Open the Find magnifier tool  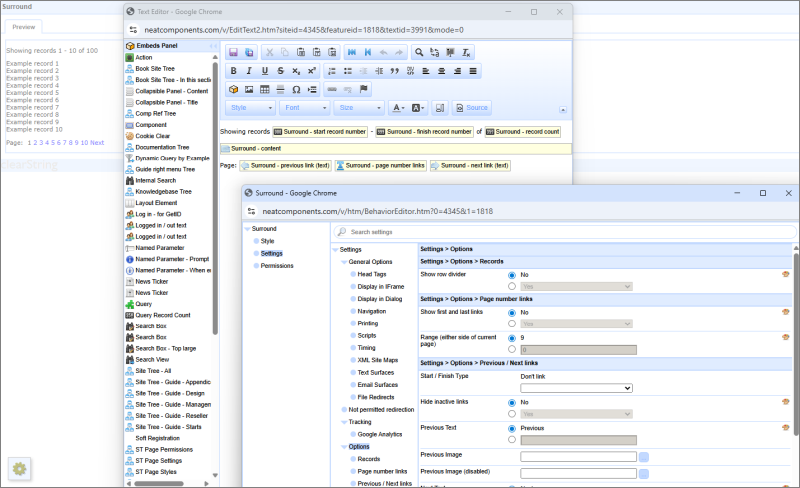click(419, 52)
